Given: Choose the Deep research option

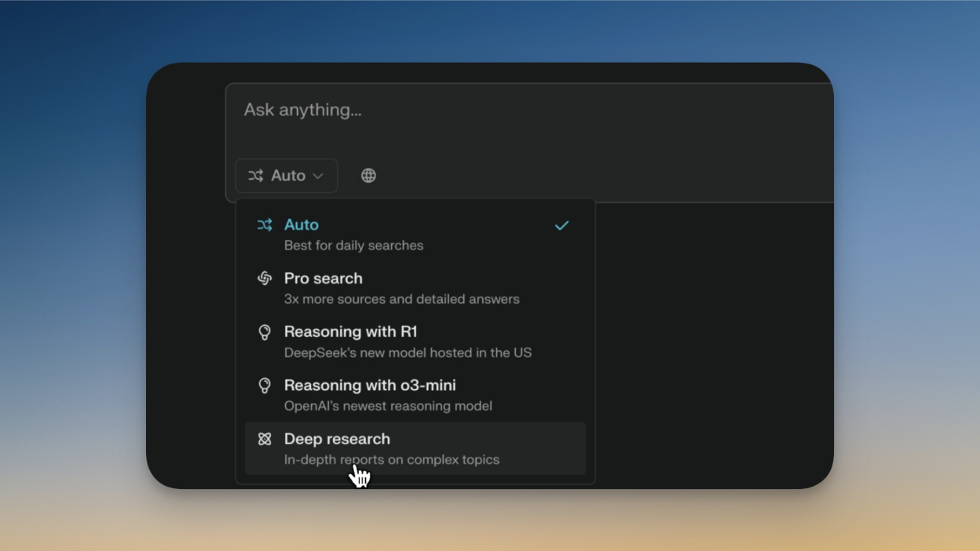Looking at the screenshot, I should [415, 448].
